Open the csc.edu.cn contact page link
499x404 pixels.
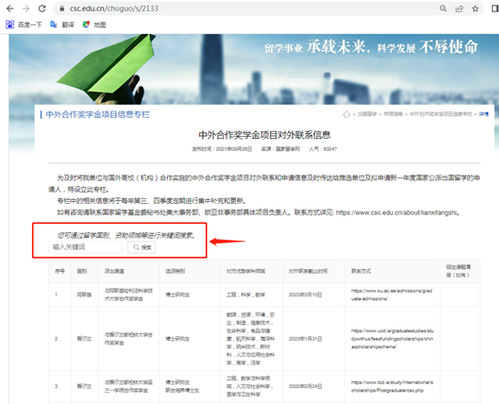(397, 213)
